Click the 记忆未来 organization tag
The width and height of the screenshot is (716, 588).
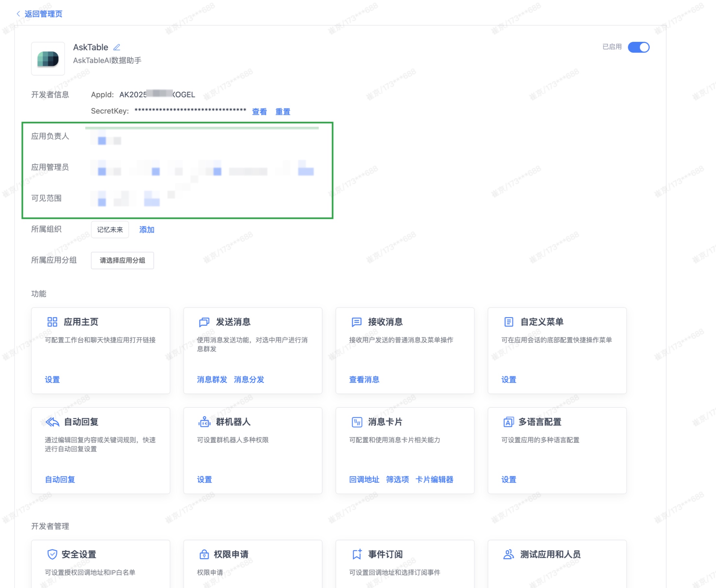click(x=110, y=229)
